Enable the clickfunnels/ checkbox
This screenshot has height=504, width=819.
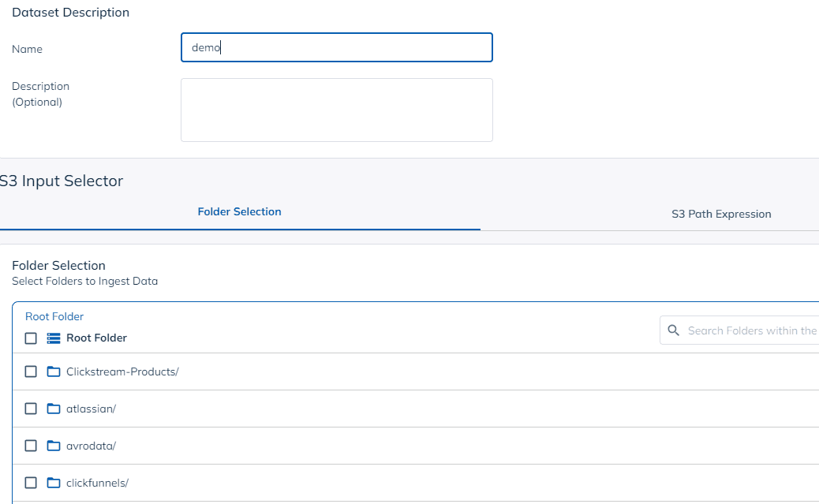point(31,482)
